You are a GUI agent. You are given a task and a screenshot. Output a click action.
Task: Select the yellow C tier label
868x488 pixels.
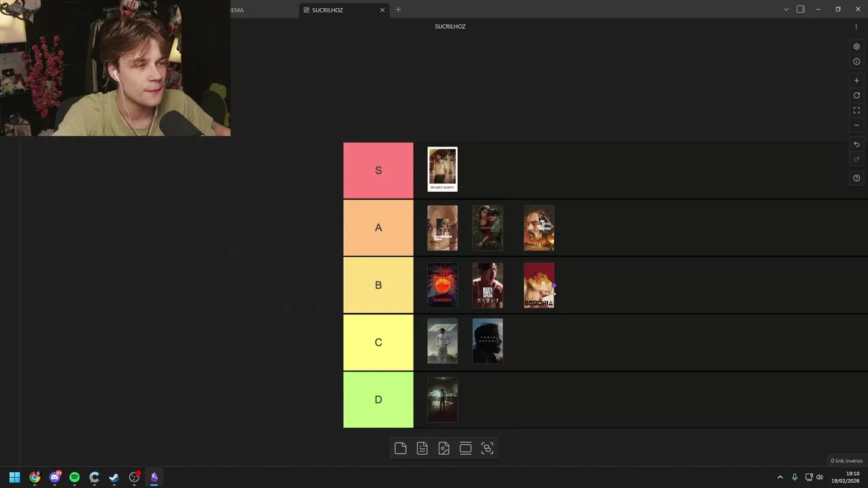coord(378,342)
